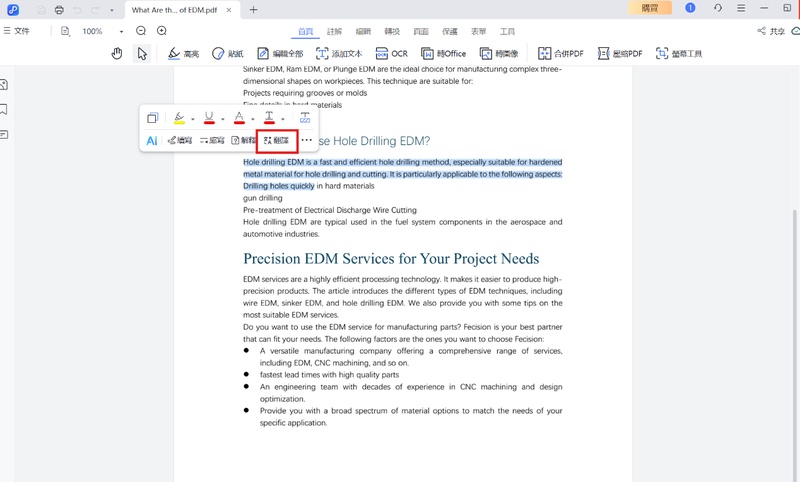Screen dimensions: 800x482
Task: Open the thumbnails panel in left sidebar
Action: (5, 85)
